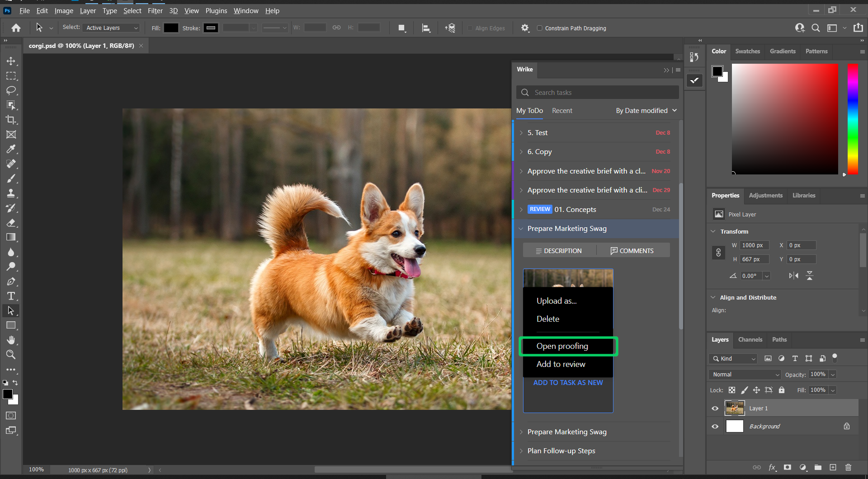Collapse the Transform section in Properties
This screenshot has width=868, height=479.
713,231
